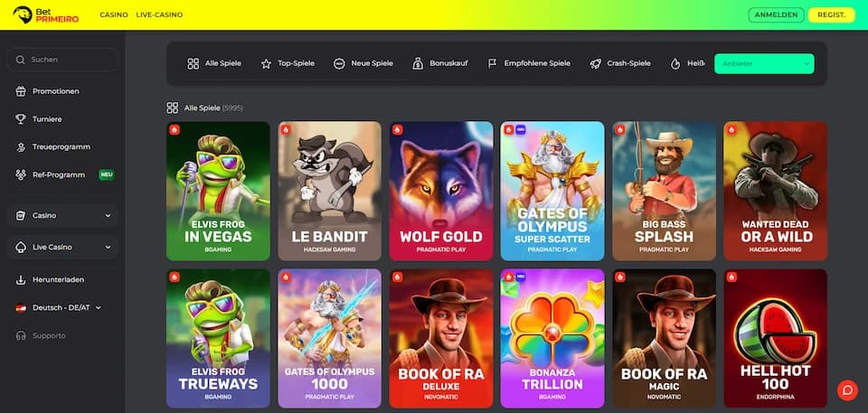Open the Turniere link
This screenshot has height=413, width=868.
47,119
